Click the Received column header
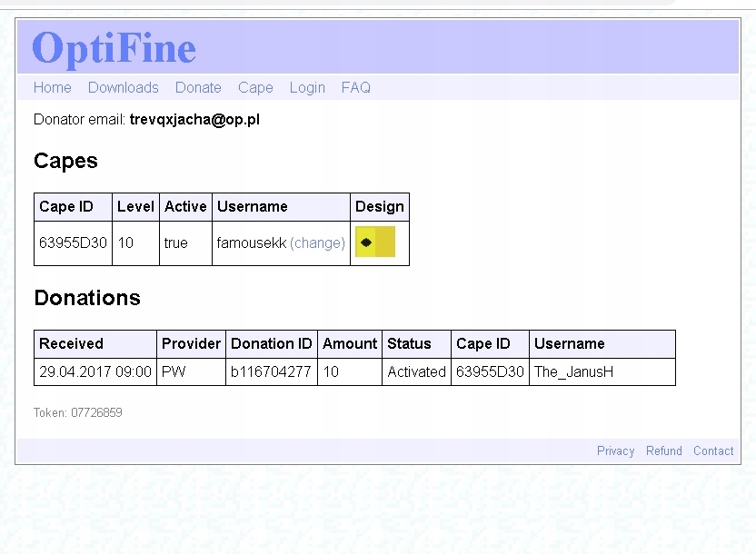 point(95,344)
